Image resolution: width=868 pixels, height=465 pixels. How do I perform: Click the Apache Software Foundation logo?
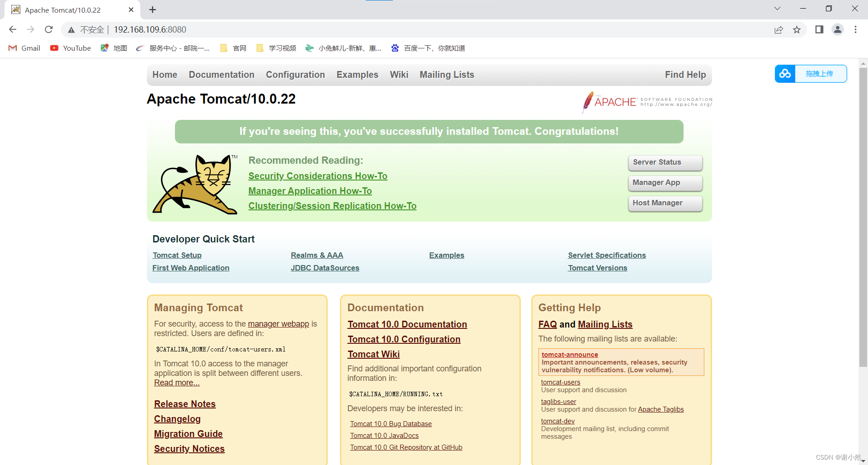[x=647, y=102]
